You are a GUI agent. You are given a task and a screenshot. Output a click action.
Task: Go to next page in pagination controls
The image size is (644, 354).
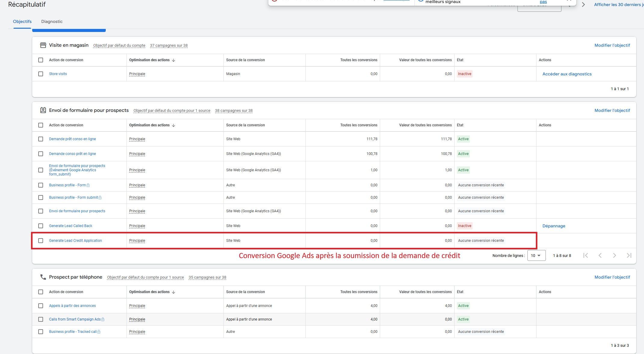click(x=614, y=255)
